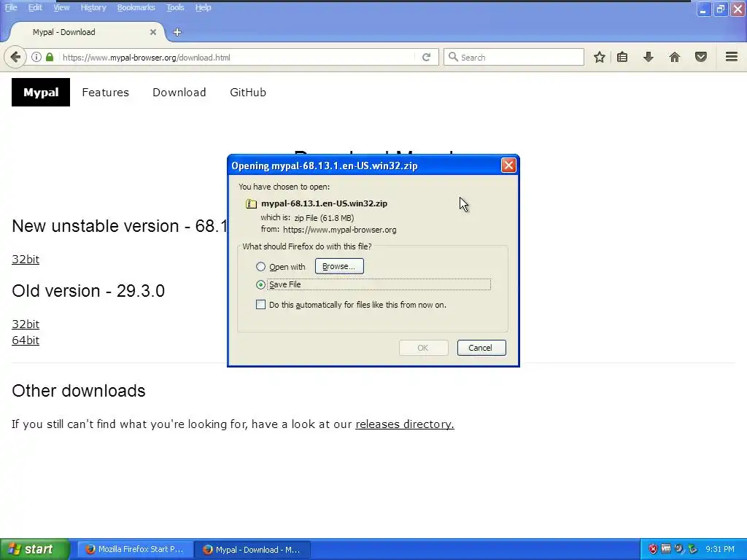Select the Open with radio option
Image resolution: width=747 pixels, height=560 pixels.
pos(260,267)
